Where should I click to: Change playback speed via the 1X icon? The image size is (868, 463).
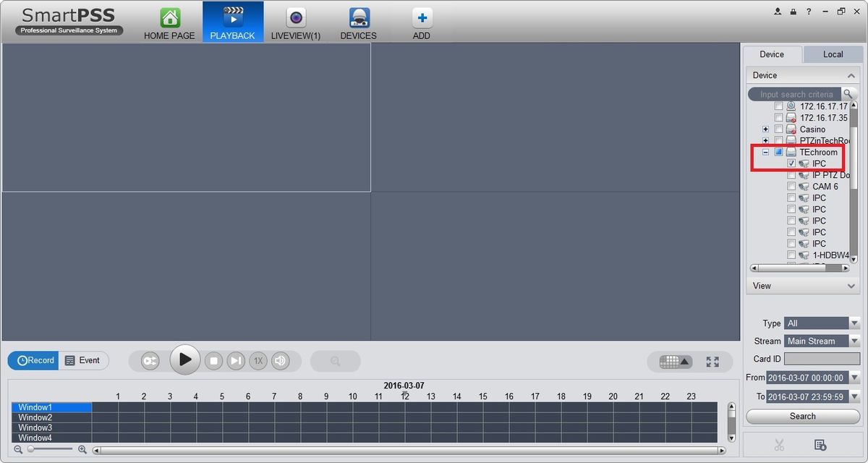pyautogui.click(x=258, y=360)
